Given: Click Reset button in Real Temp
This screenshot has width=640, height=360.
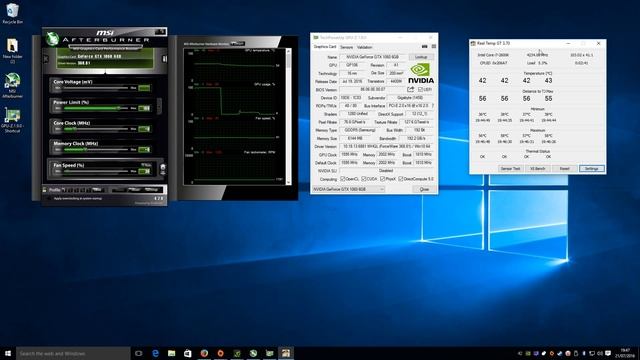Looking at the screenshot, I should coord(564,169).
